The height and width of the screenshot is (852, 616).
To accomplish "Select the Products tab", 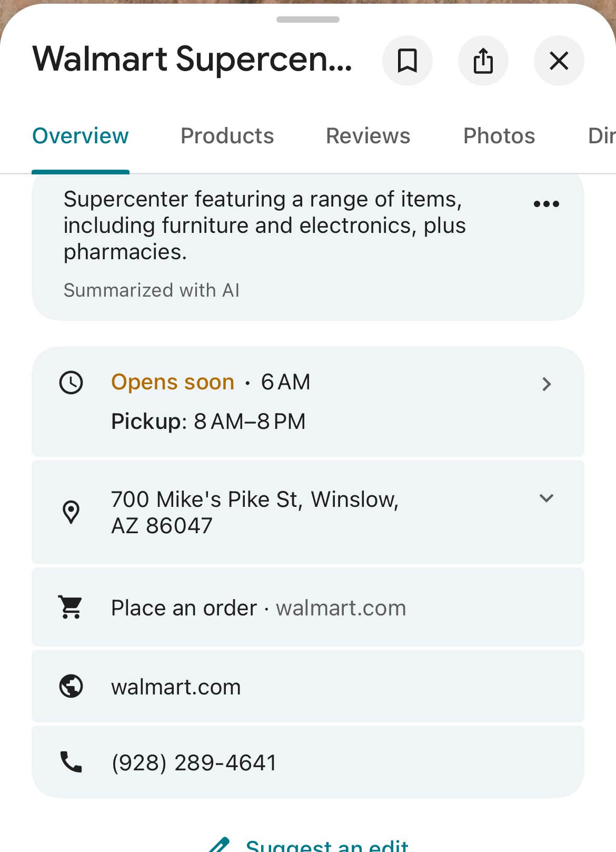I will tap(227, 135).
